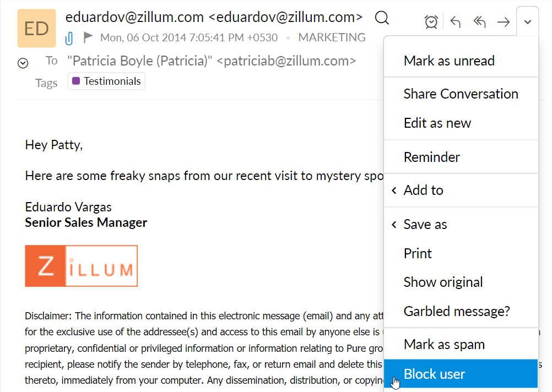Viewport: 552px width, 392px height.
Task: Choose Share Conversation option
Action: (x=461, y=94)
